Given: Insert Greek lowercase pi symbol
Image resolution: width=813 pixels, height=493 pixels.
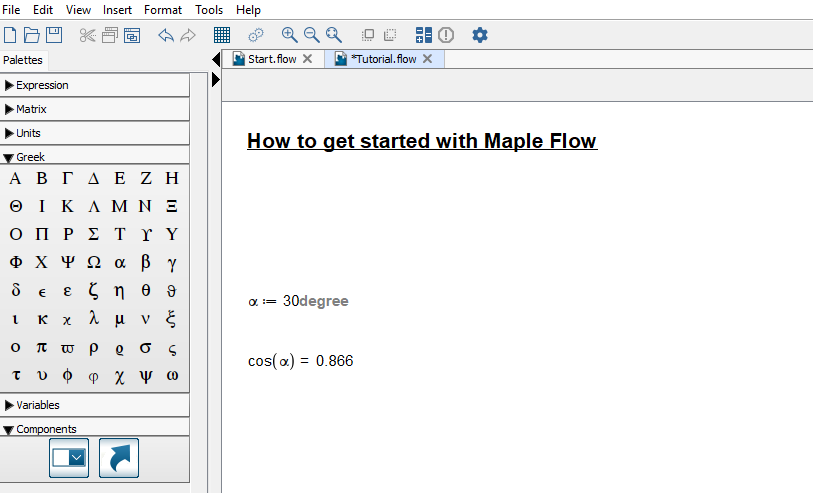Looking at the screenshot, I should click(x=41, y=347).
